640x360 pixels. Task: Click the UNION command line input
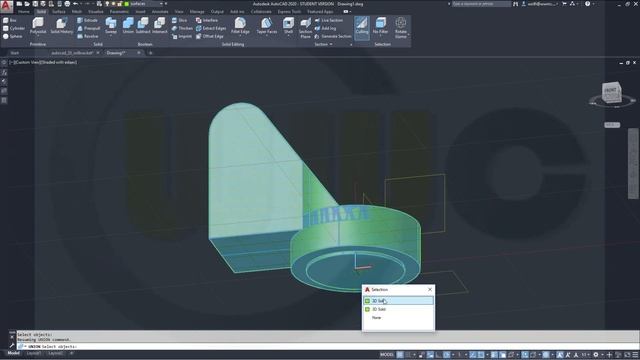[x=327, y=347]
